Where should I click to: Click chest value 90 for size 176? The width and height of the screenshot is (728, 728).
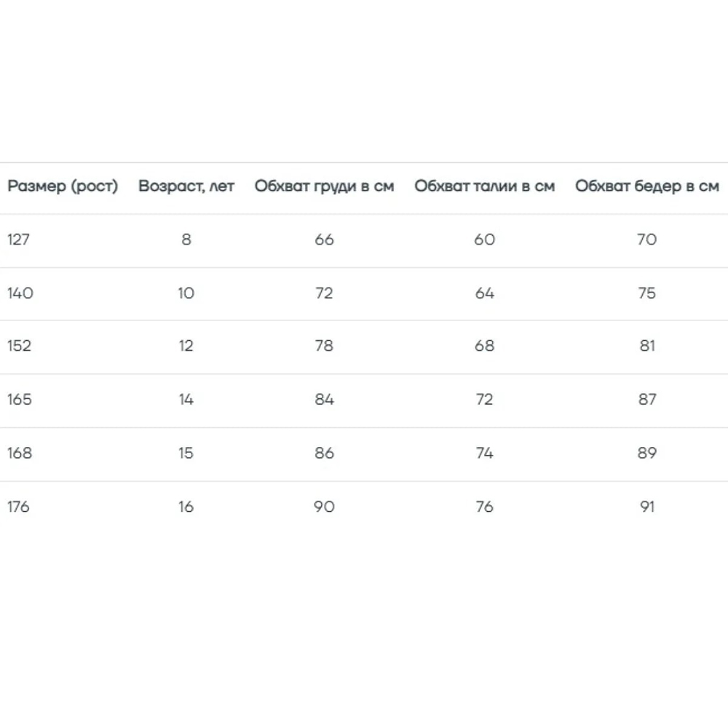(324, 507)
